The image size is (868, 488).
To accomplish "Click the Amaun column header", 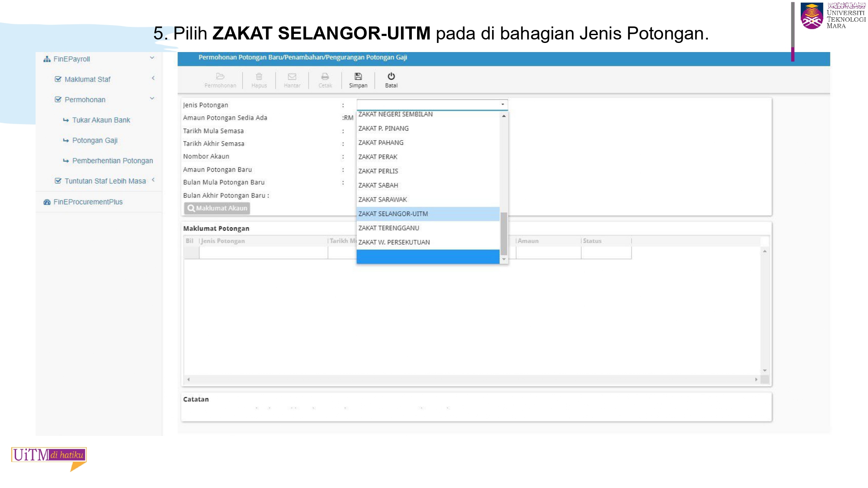I will coord(548,241).
